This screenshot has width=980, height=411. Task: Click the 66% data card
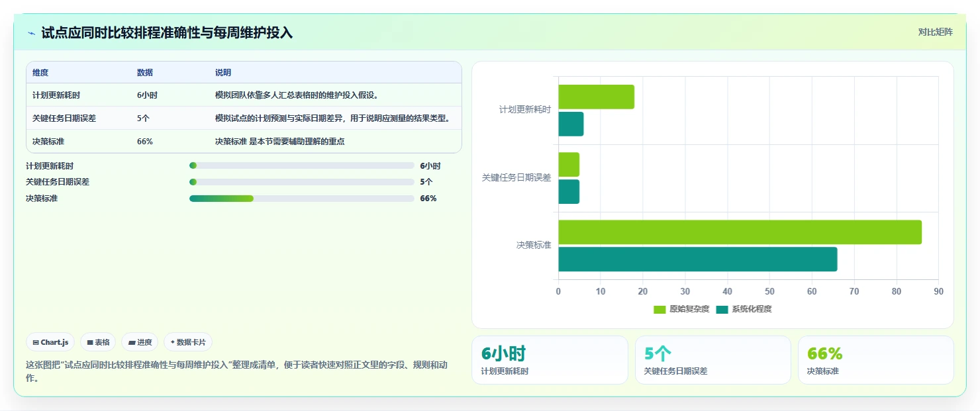875,360
